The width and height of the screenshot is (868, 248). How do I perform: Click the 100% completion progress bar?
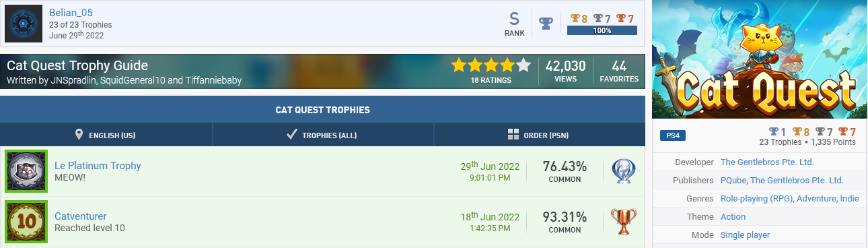coord(602,30)
